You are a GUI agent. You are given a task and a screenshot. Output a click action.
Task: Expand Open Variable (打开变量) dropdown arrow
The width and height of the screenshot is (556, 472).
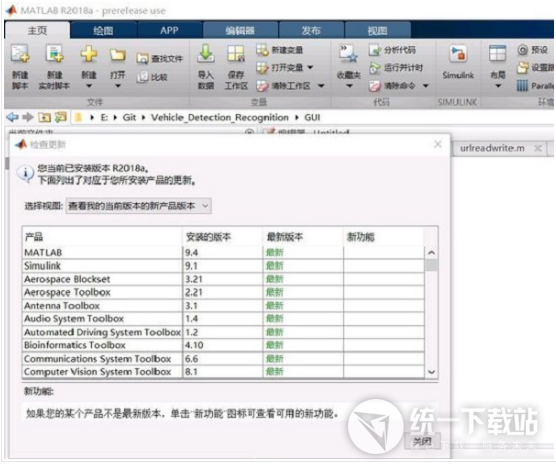(x=310, y=67)
